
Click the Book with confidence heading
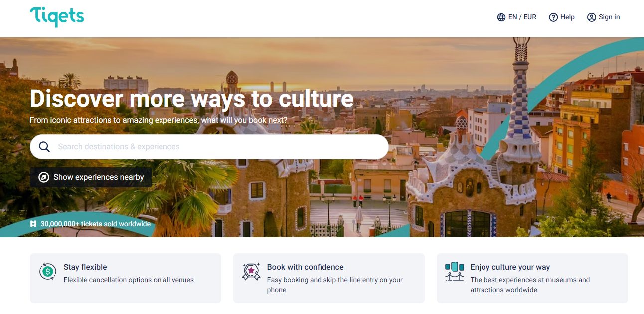click(306, 267)
